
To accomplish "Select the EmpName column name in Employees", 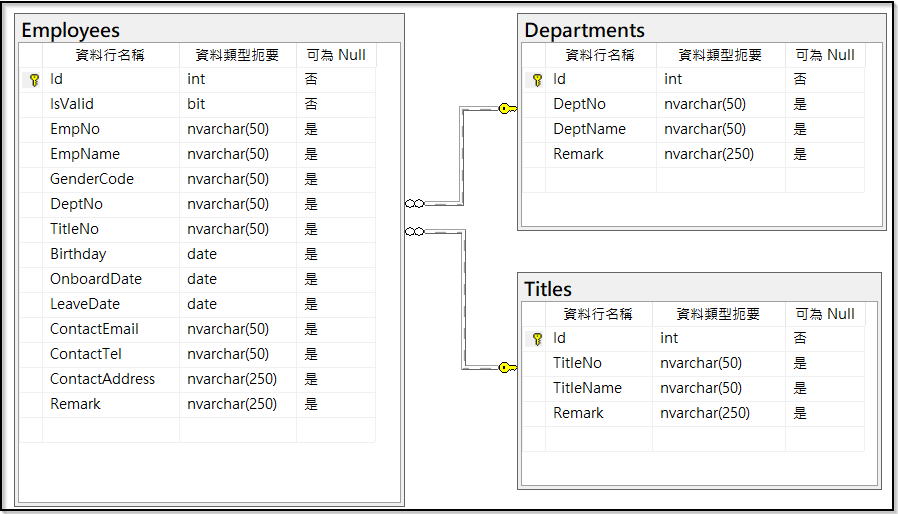I will (x=85, y=154).
